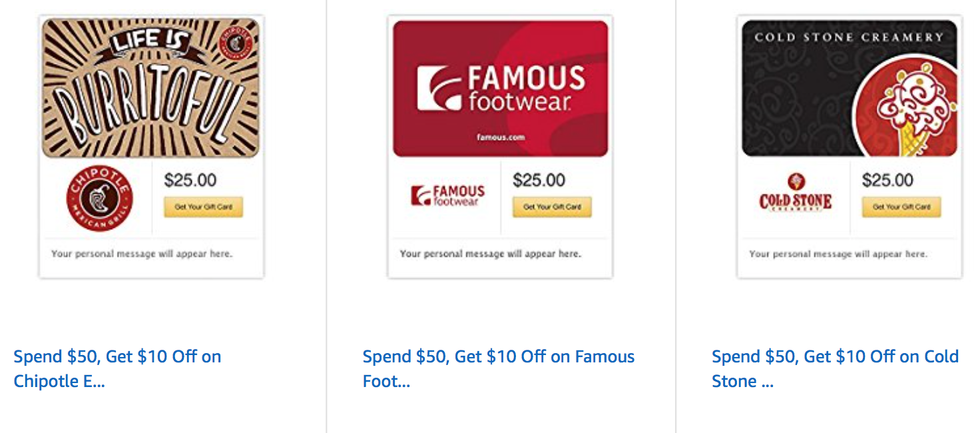Select the Chipotle Burritoful card artwork

(151, 87)
